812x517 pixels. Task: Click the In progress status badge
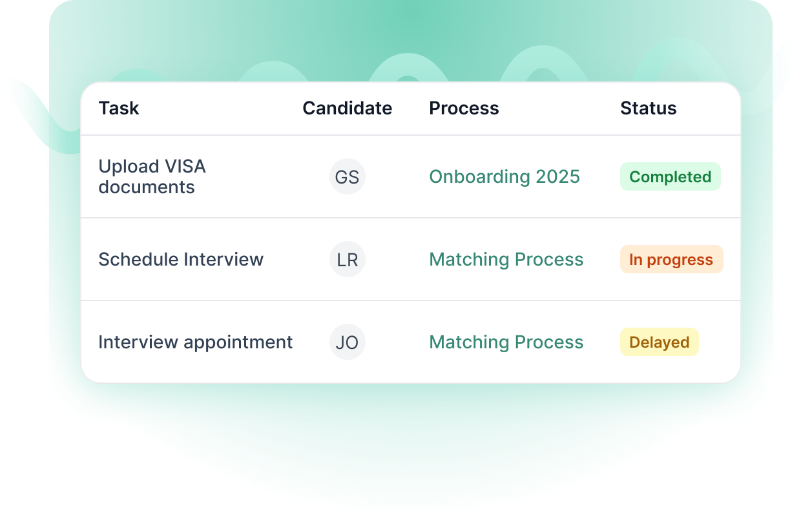tap(672, 260)
